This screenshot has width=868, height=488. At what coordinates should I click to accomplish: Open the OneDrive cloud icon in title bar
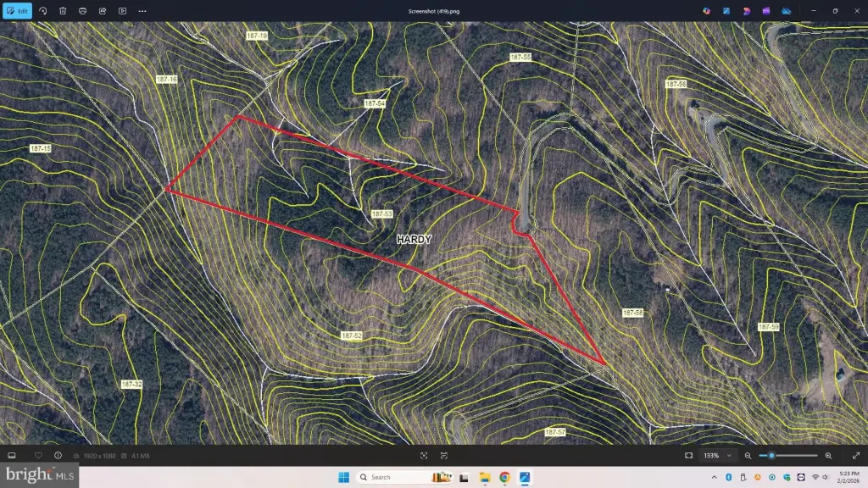click(x=786, y=11)
